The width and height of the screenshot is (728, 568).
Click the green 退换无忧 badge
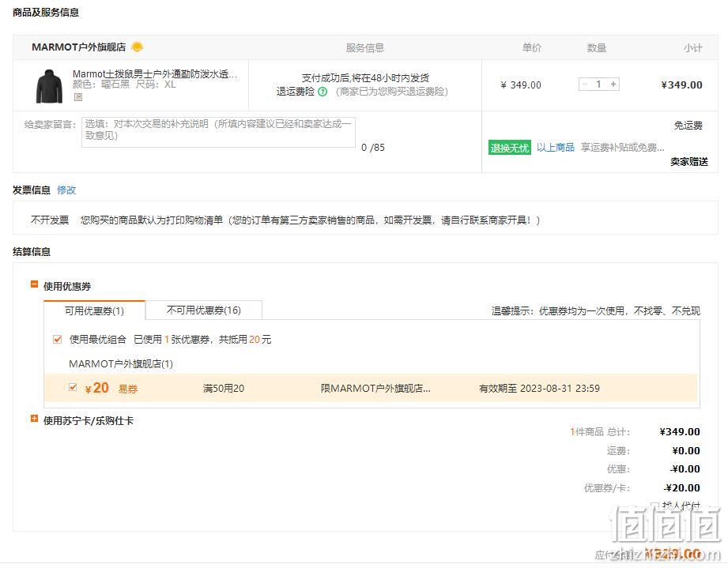click(509, 148)
